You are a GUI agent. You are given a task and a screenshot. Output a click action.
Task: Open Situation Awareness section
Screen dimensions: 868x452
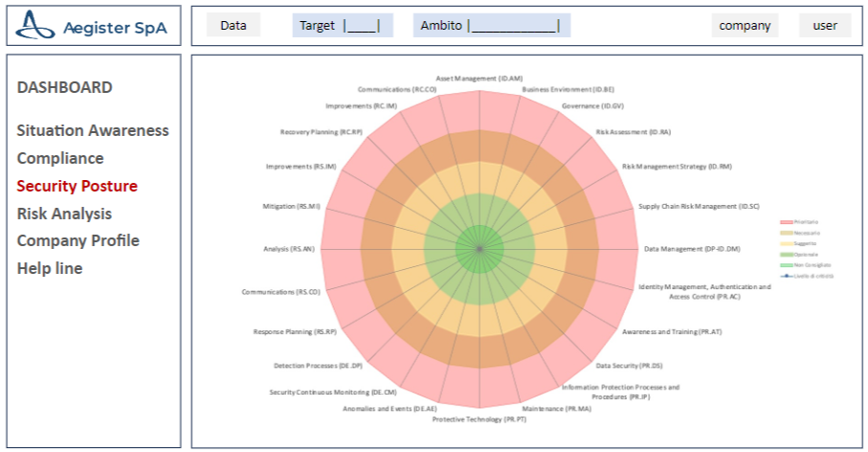click(93, 131)
